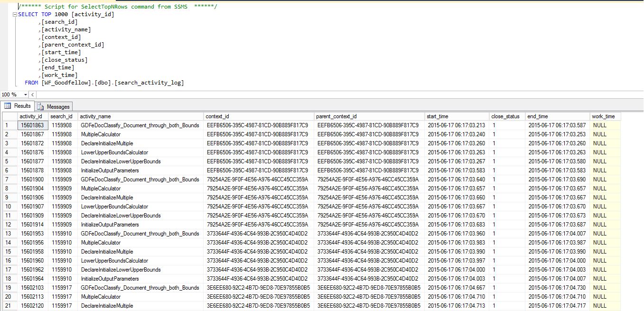Select row header number 13

9,234
